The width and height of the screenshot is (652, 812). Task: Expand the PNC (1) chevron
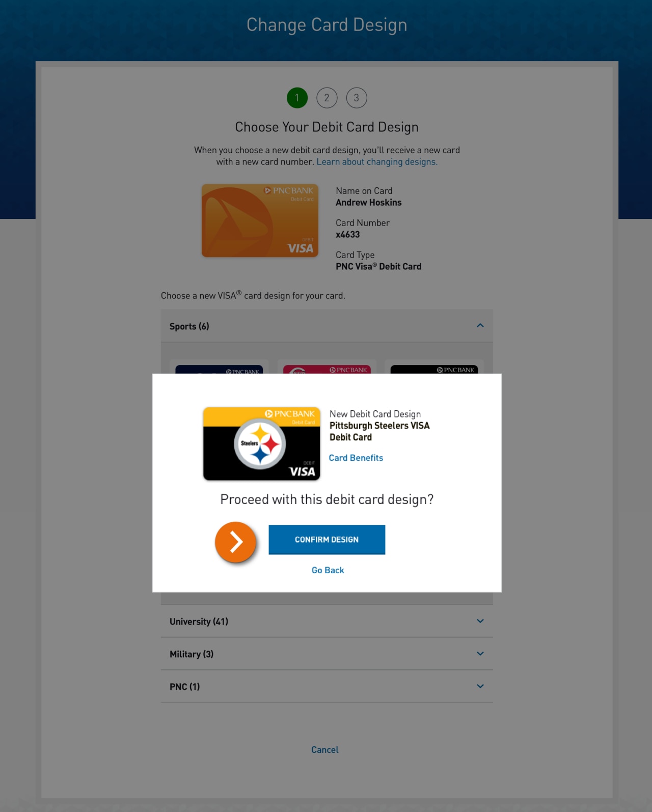[x=480, y=686]
